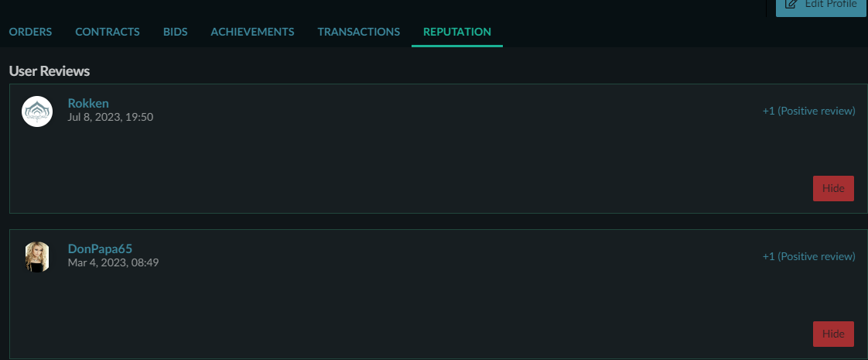
Task: Click the Mar 4, 2023 review timestamp
Action: pos(113,262)
